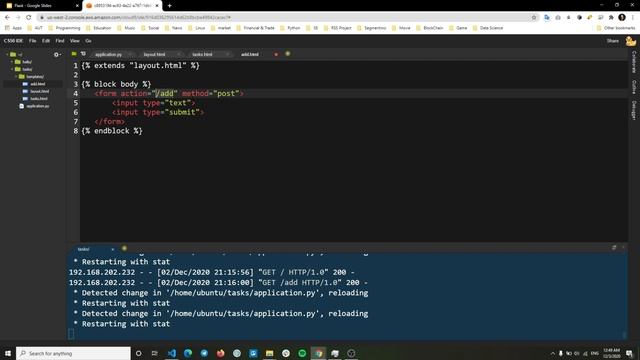
Task: Click the rubber duck debugger icon
Action: point(631,41)
